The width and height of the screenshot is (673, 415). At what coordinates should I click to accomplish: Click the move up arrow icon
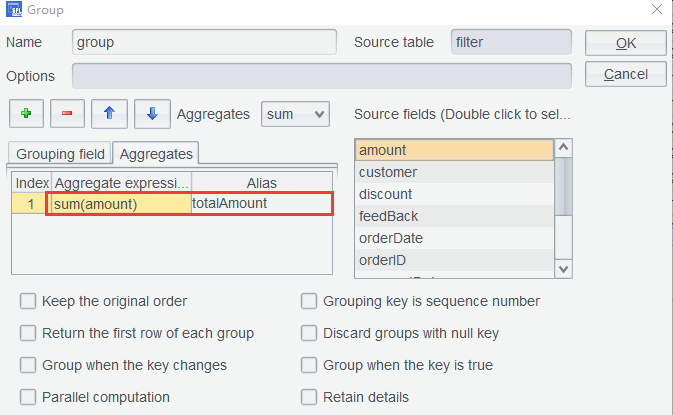tap(109, 114)
